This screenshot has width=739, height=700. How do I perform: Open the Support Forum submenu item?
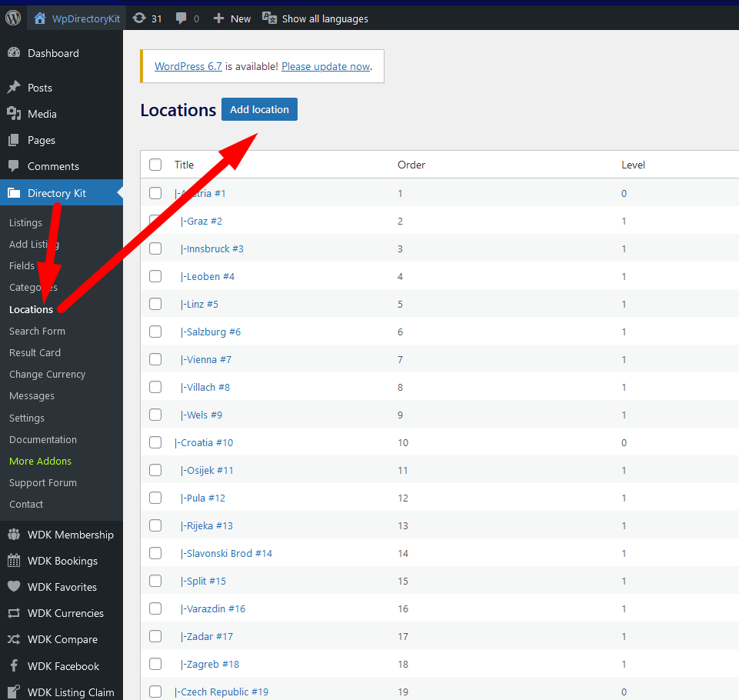coord(43,483)
